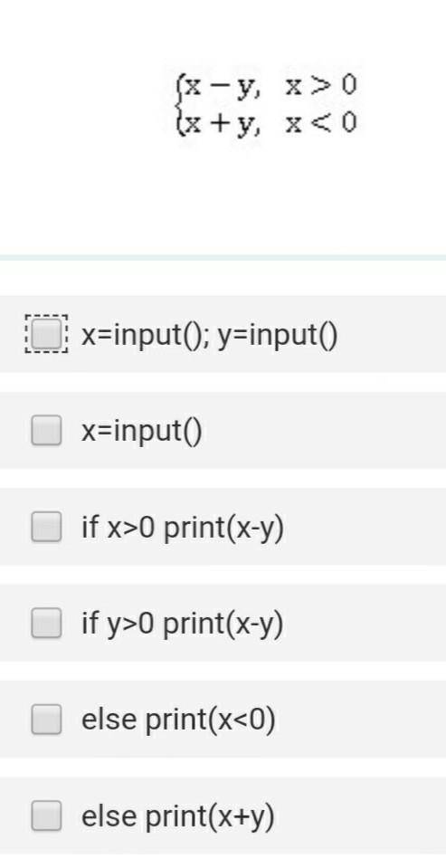Select the 'if x>0 print(x-y)' checkbox
446x868 pixels.
point(46,527)
